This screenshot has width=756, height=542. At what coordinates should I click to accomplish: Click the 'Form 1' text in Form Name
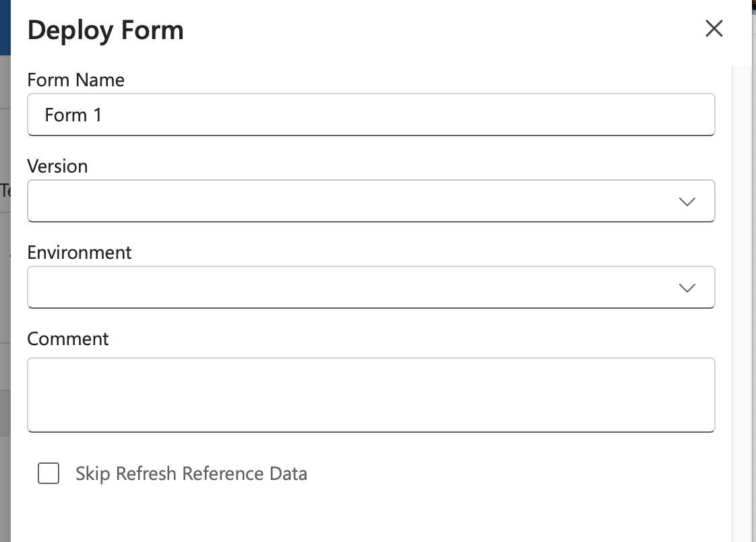coord(73,115)
